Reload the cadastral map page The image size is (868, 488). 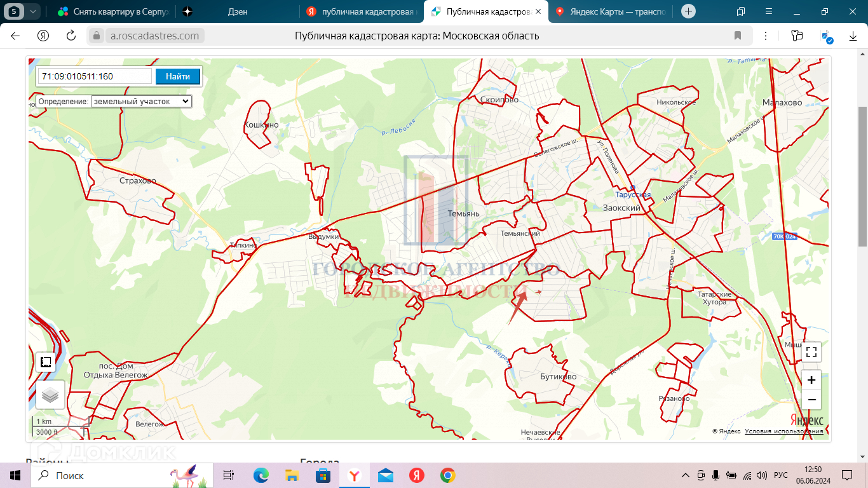click(71, 36)
